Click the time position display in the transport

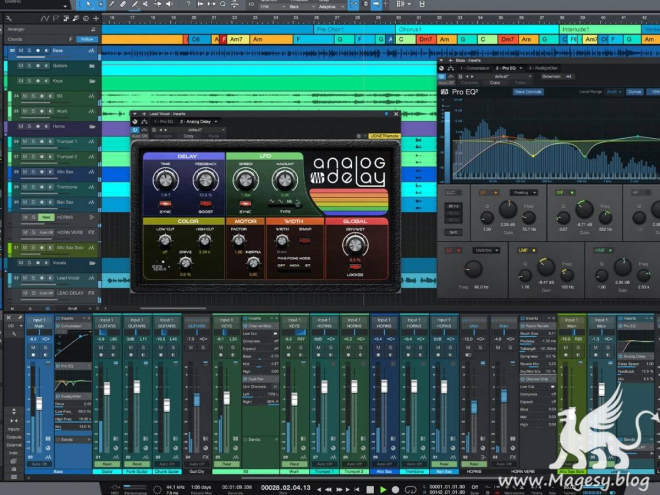(x=285, y=487)
